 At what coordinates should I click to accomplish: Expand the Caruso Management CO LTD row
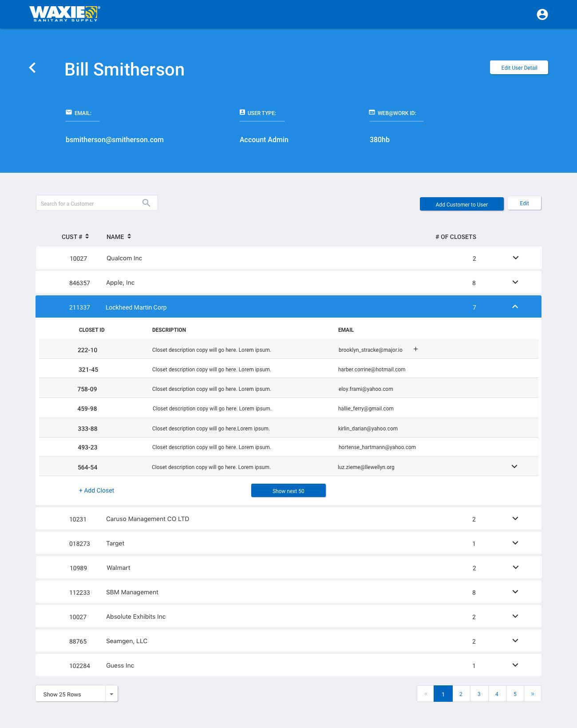pos(515,518)
